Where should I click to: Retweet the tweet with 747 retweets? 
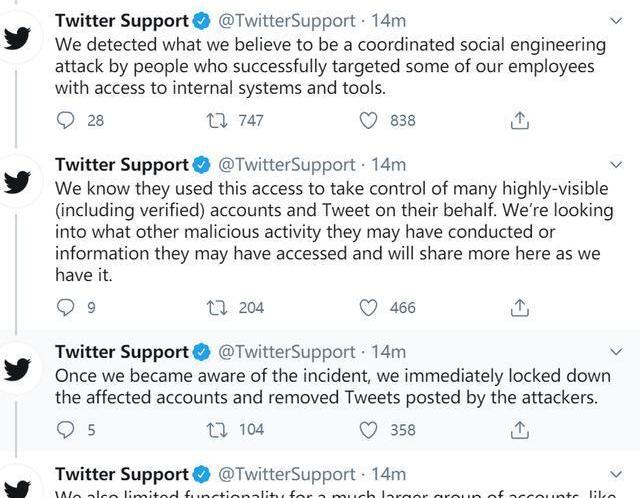[217, 120]
